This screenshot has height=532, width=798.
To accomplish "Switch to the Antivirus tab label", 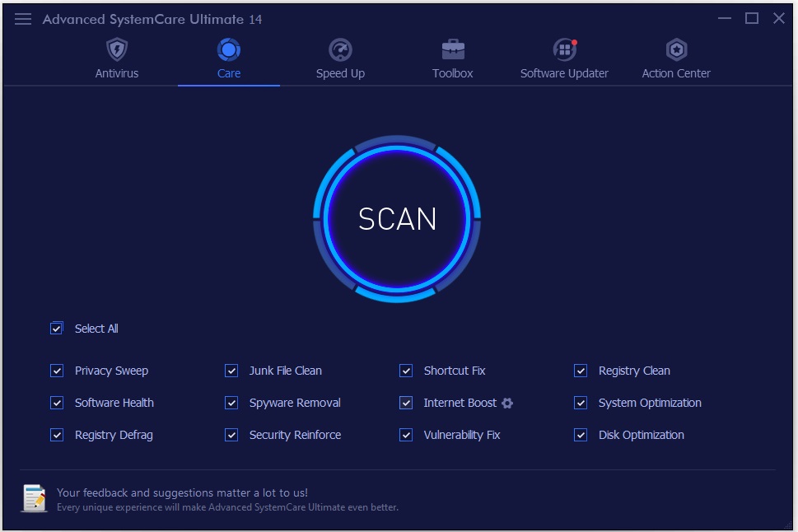I will pyautogui.click(x=117, y=73).
